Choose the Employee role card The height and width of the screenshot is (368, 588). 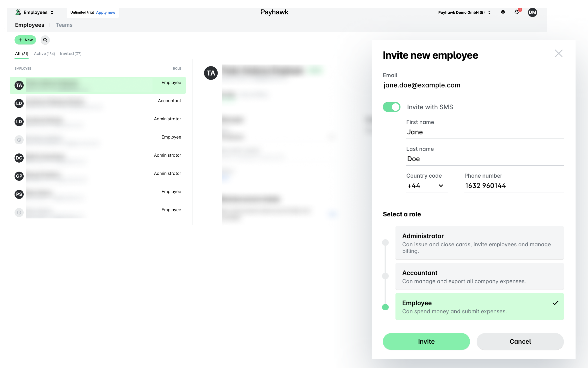coord(479,306)
